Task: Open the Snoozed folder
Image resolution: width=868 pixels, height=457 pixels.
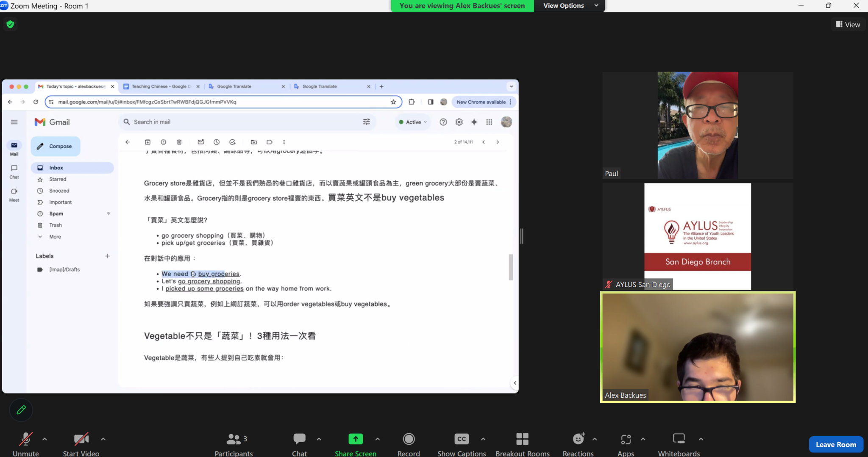Action: (72, 191)
